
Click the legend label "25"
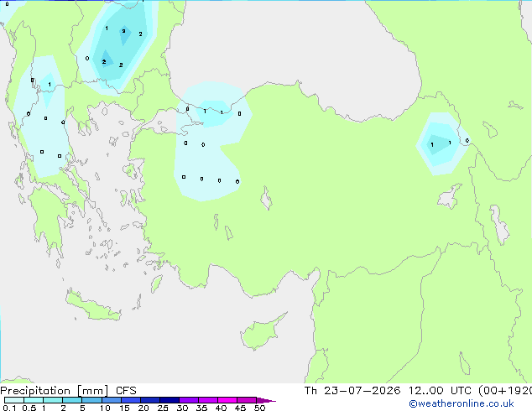[x=163, y=408]
